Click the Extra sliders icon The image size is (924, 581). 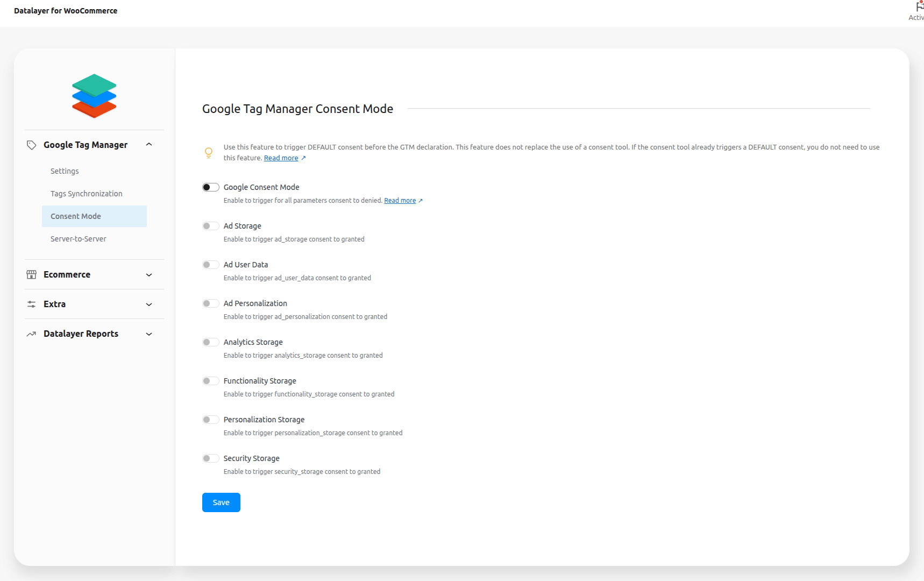[32, 304]
